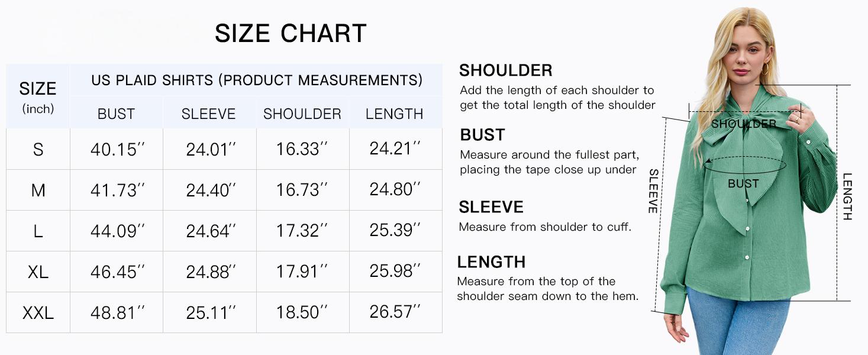Click the 17.32'' shoulder value for L

click(x=302, y=231)
